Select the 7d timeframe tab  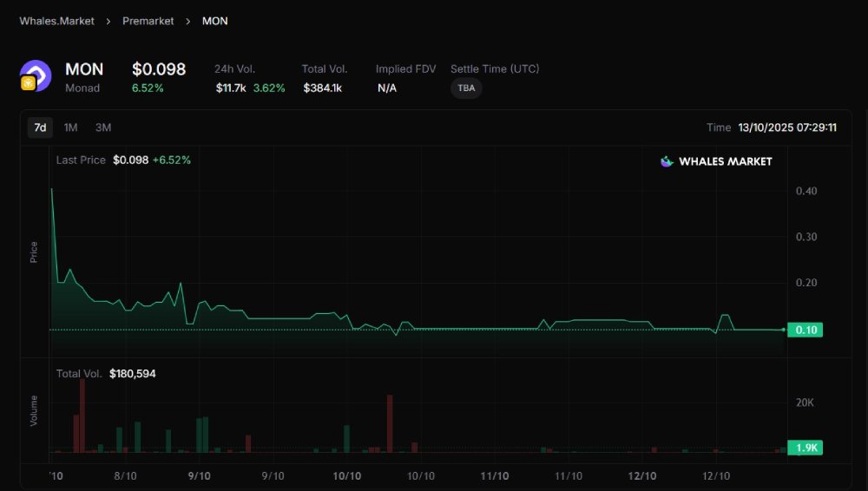(40, 128)
